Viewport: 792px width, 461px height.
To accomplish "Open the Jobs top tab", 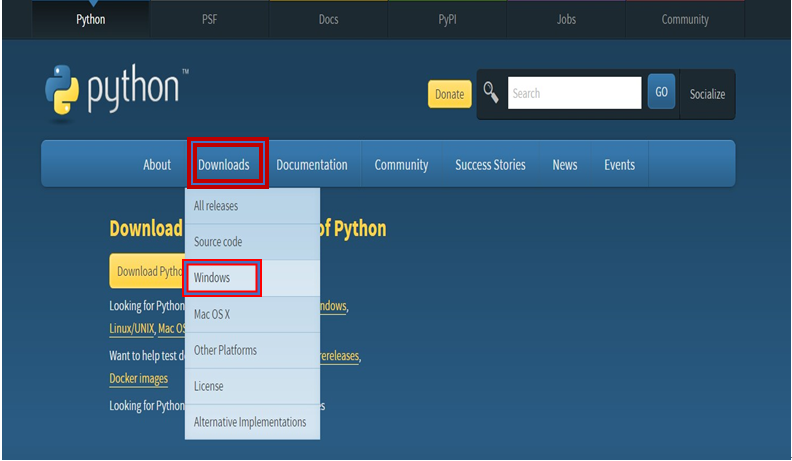I will [x=566, y=19].
